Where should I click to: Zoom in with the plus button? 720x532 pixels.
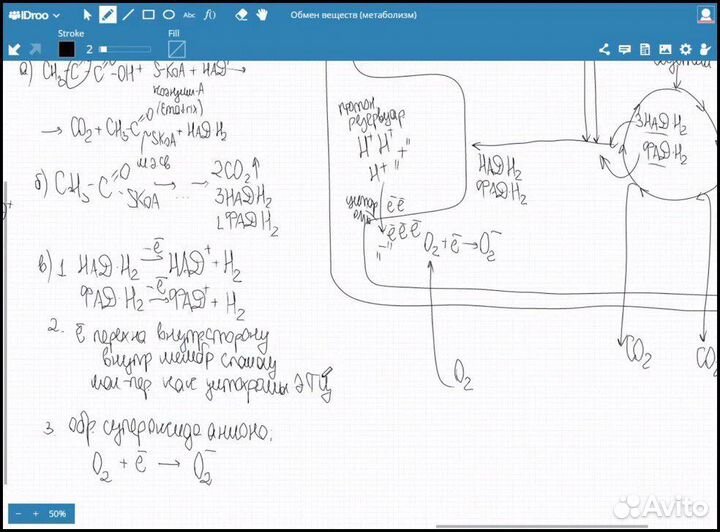click(35, 514)
